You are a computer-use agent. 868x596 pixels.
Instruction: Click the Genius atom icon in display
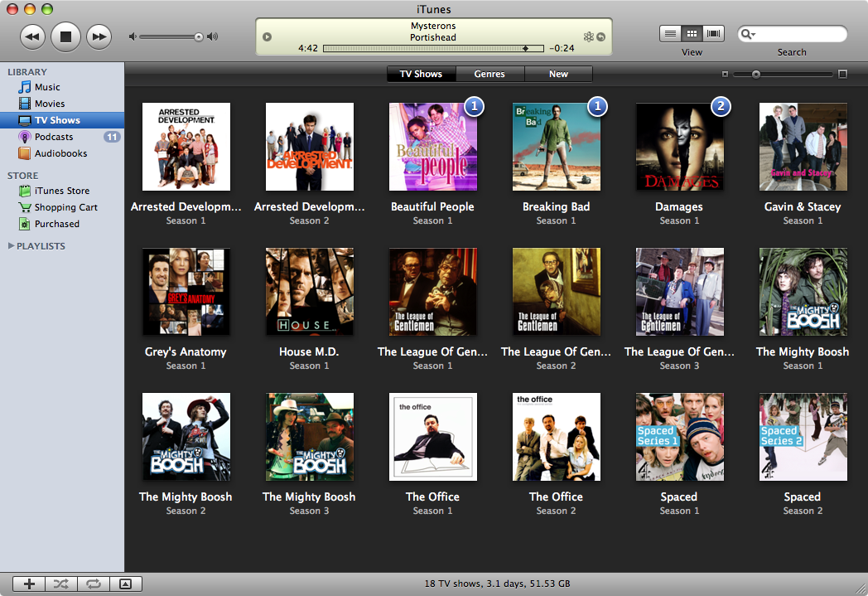coord(588,37)
